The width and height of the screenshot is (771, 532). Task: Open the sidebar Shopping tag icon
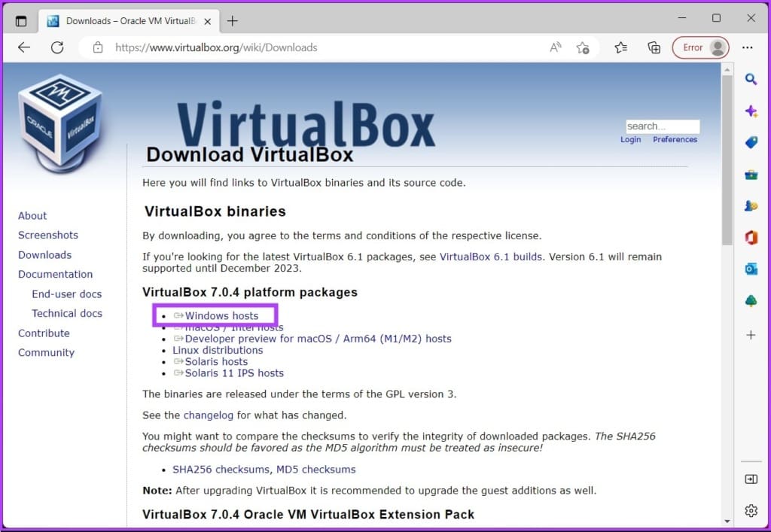(x=751, y=142)
